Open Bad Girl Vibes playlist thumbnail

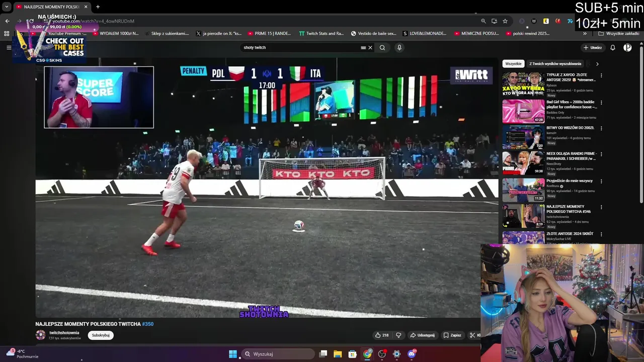(523, 111)
